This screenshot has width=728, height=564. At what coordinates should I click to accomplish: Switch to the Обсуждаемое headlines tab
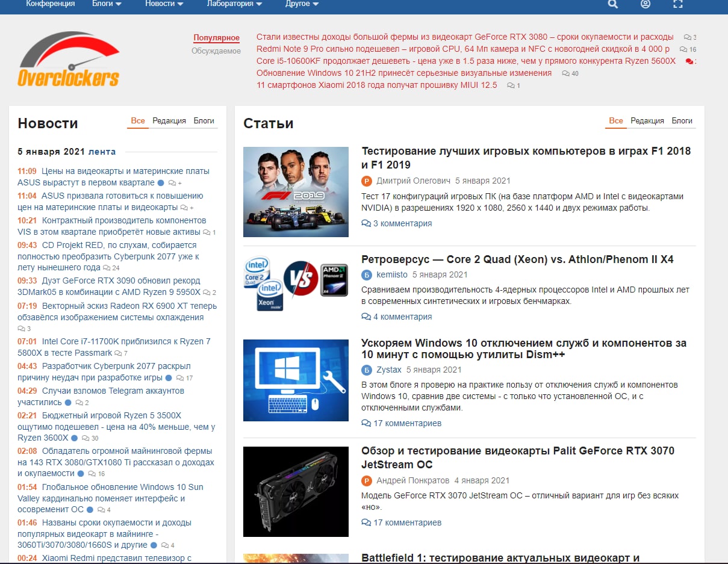click(x=216, y=51)
